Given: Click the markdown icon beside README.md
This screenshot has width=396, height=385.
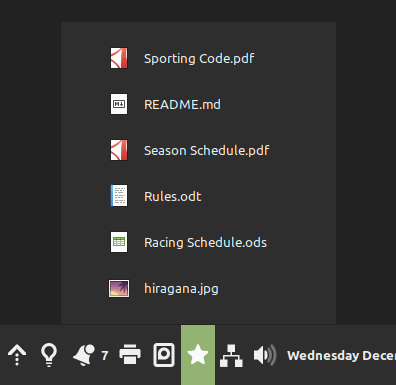Looking at the screenshot, I should tap(119, 104).
